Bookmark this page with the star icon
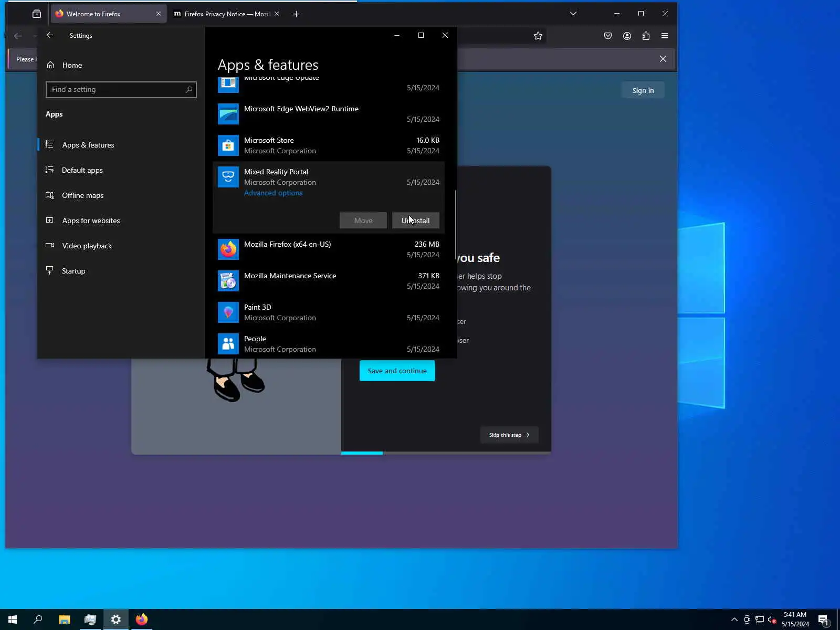This screenshot has width=840, height=630. click(x=538, y=36)
